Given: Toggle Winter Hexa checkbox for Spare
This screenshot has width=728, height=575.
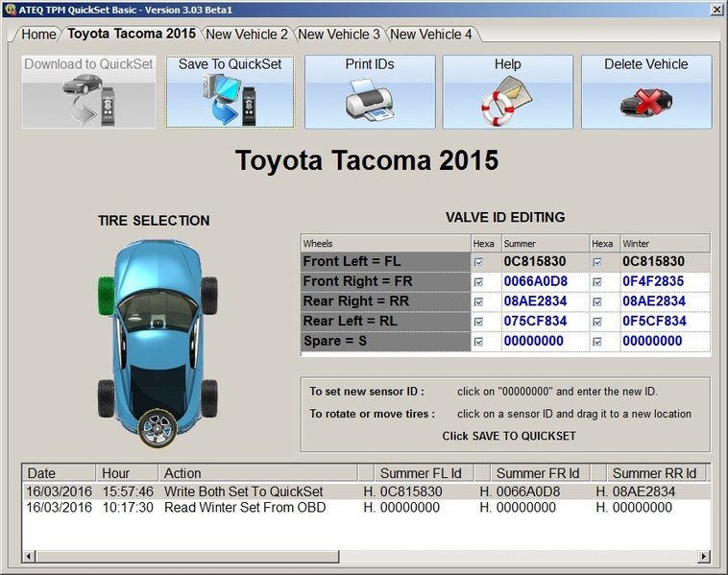Looking at the screenshot, I should pos(597,342).
